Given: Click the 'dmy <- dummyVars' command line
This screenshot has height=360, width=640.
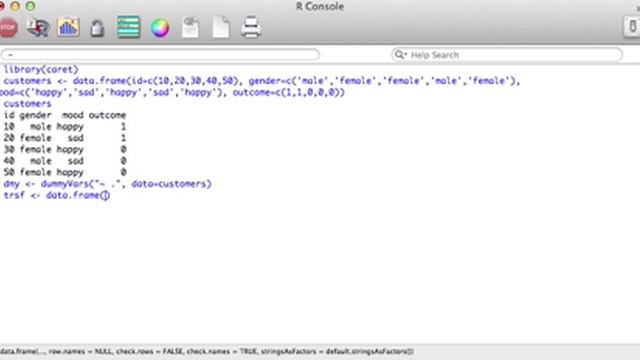Looking at the screenshot, I should (108, 184).
